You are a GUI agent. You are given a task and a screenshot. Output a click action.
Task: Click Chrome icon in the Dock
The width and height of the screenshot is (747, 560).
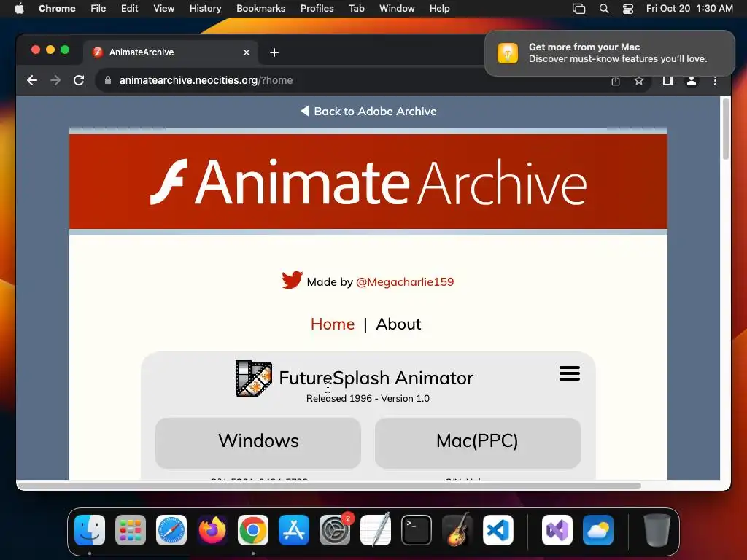253,530
